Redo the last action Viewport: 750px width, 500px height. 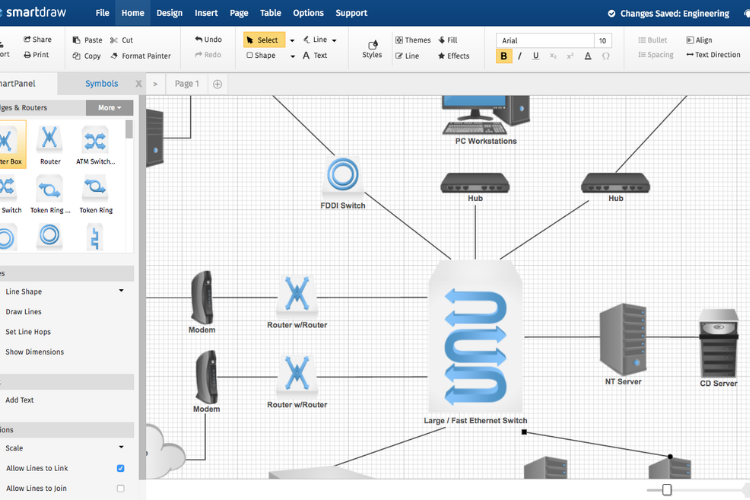(208, 55)
